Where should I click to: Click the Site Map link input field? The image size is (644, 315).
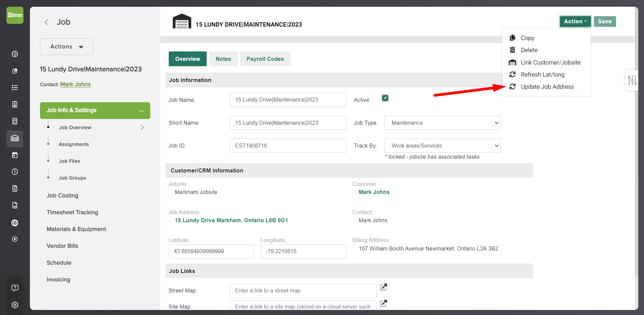[x=303, y=305]
